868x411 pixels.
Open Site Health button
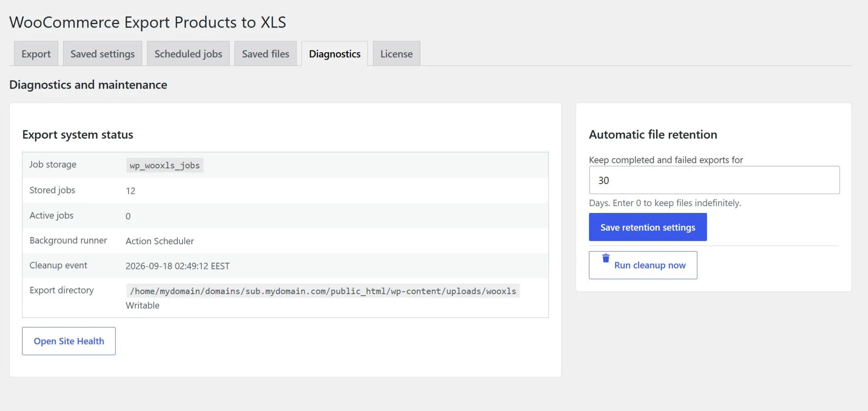tap(69, 341)
